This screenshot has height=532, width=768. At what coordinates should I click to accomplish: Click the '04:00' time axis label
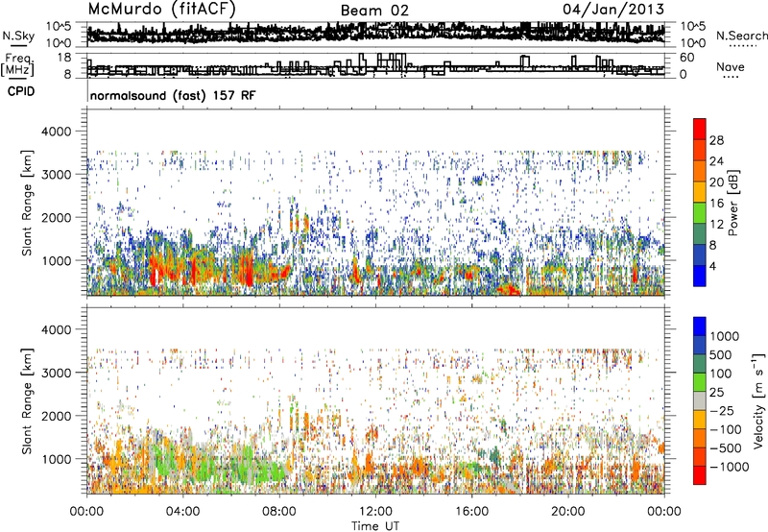coord(182,512)
